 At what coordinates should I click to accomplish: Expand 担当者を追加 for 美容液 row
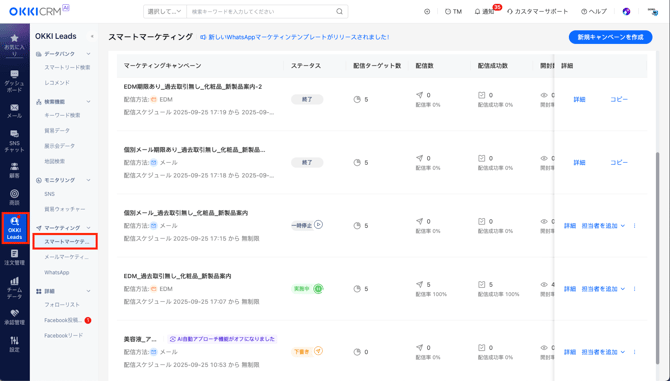[x=603, y=352]
